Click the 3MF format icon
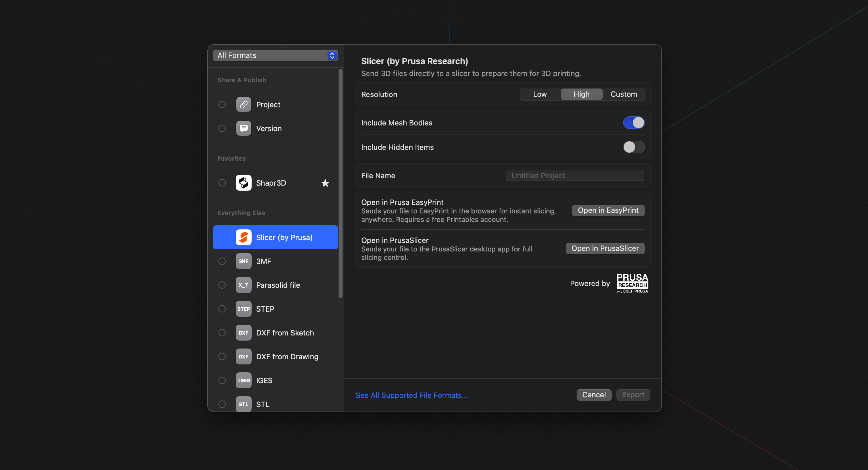The image size is (868, 470). pos(243,261)
